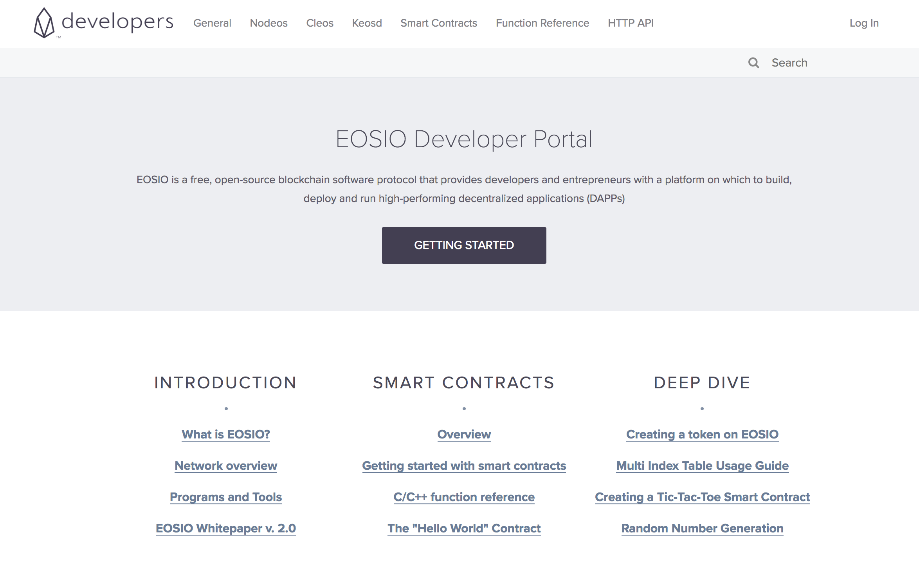Open Multi Index Table Usage Guide
The image size is (919, 588).
coord(702,465)
